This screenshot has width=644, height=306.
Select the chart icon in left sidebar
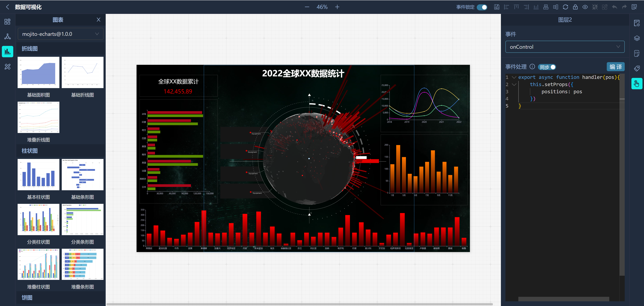click(8, 52)
